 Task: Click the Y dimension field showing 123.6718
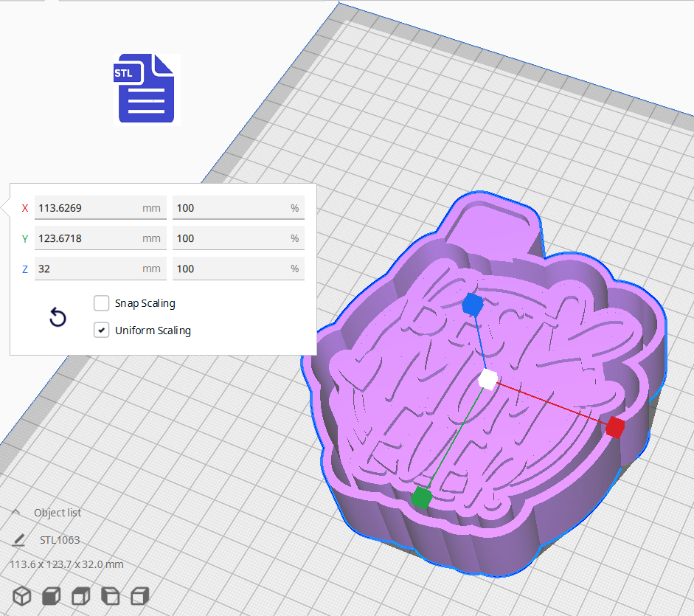(100, 238)
